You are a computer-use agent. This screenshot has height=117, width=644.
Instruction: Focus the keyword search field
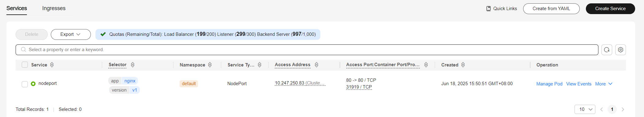(x=307, y=50)
